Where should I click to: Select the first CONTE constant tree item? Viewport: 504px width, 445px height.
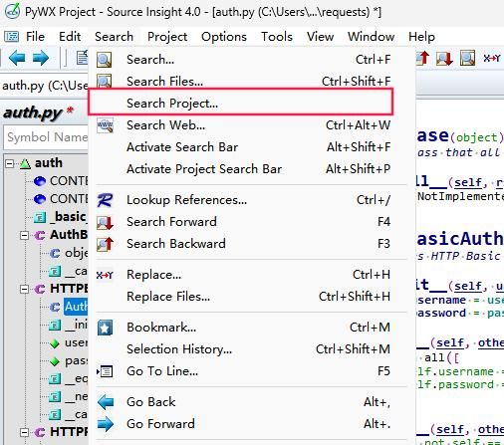tap(69, 181)
